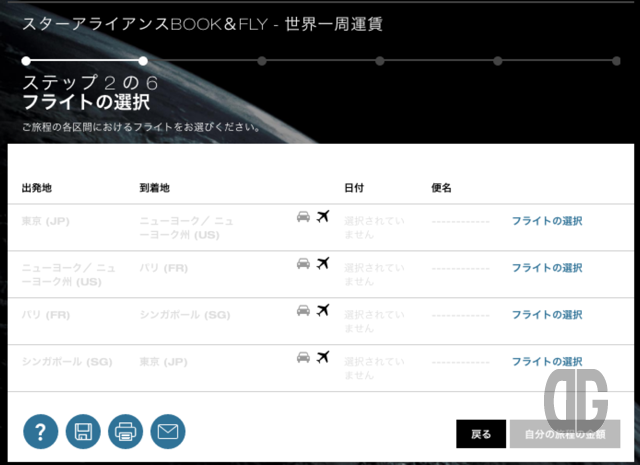Click the fourth step dot in progress bar

click(x=380, y=61)
